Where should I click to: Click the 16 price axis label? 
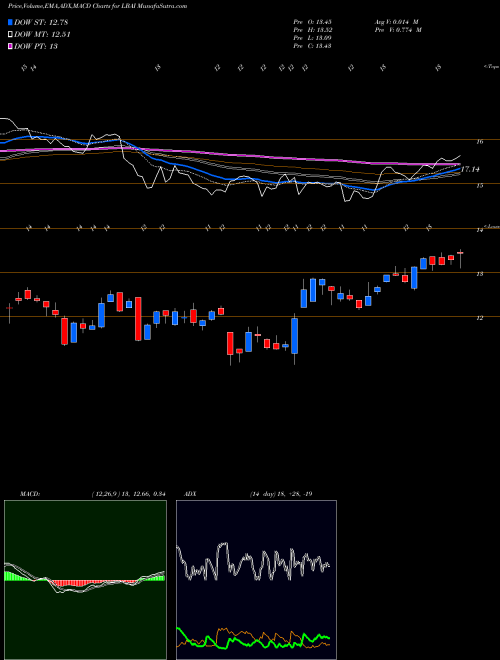pyautogui.click(x=479, y=142)
